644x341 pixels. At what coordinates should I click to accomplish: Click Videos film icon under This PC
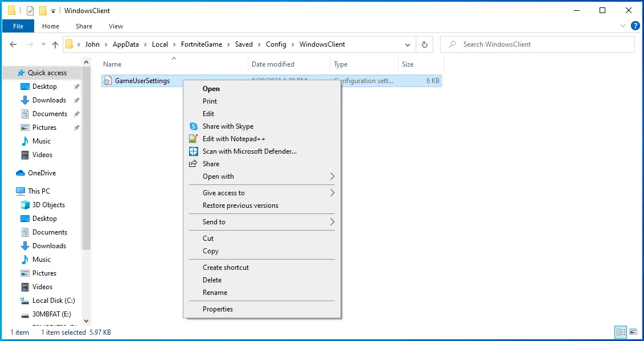click(x=25, y=287)
